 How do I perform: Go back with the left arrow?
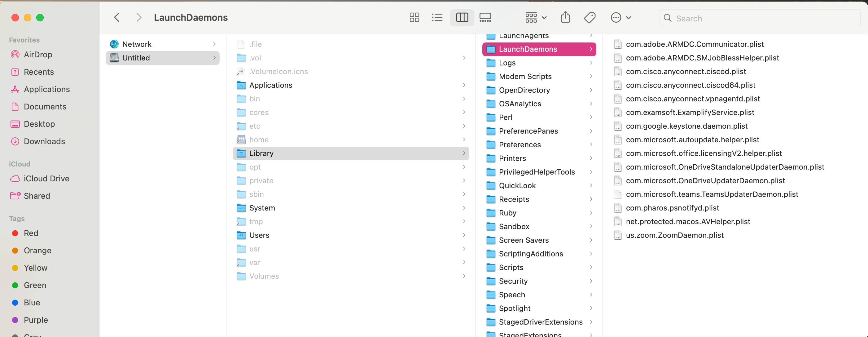117,18
